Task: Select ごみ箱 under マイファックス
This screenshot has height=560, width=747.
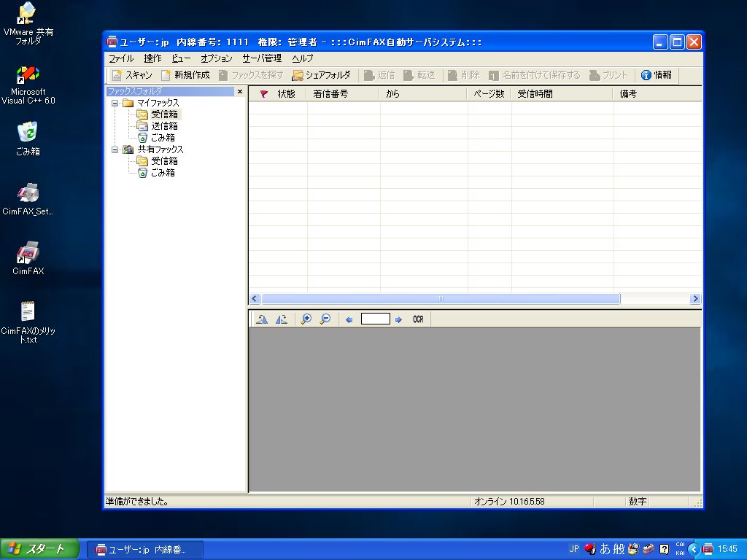Action: tap(163, 138)
